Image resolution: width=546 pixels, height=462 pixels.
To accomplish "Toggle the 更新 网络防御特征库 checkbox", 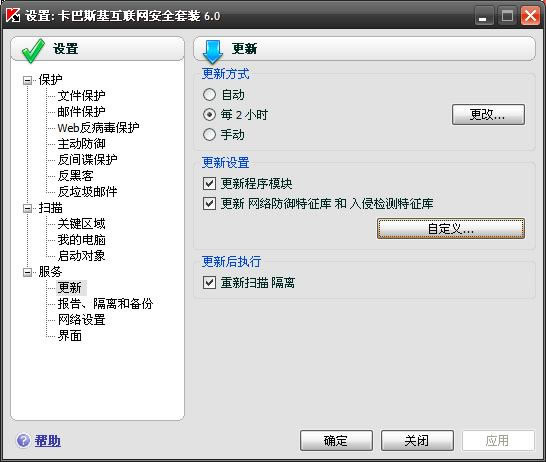I will pos(209,203).
